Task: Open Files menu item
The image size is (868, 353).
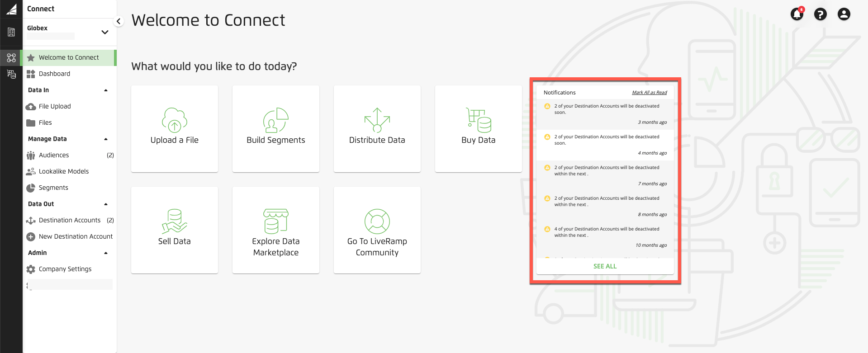Action: click(x=70, y=122)
